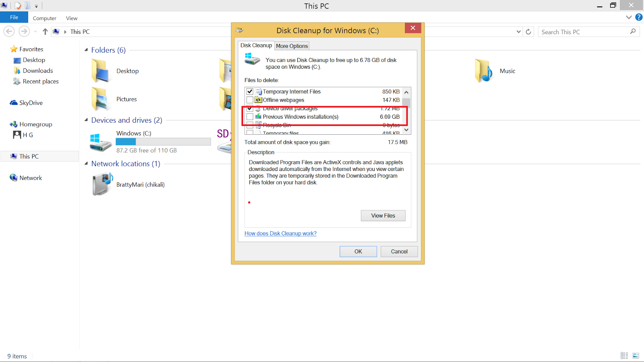Check the Offline webpages option
The width and height of the screenshot is (644, 362).
(x=250, y=100)
